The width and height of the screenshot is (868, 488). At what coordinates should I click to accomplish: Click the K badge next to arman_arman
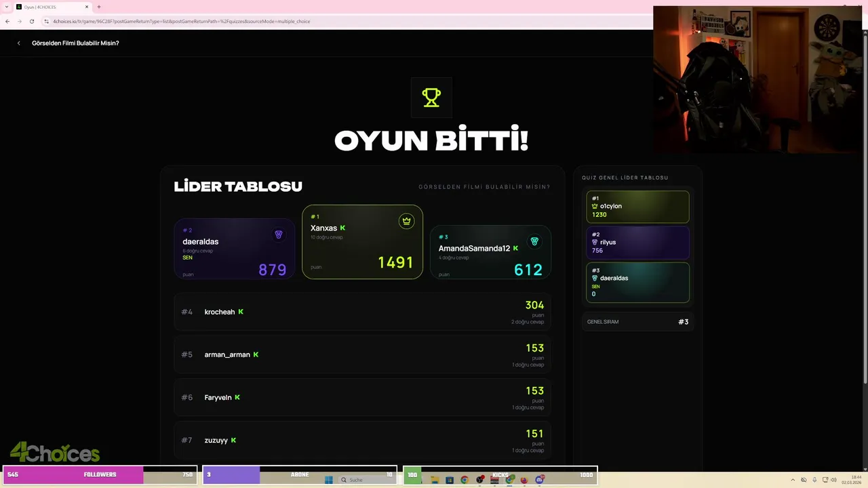256,354
